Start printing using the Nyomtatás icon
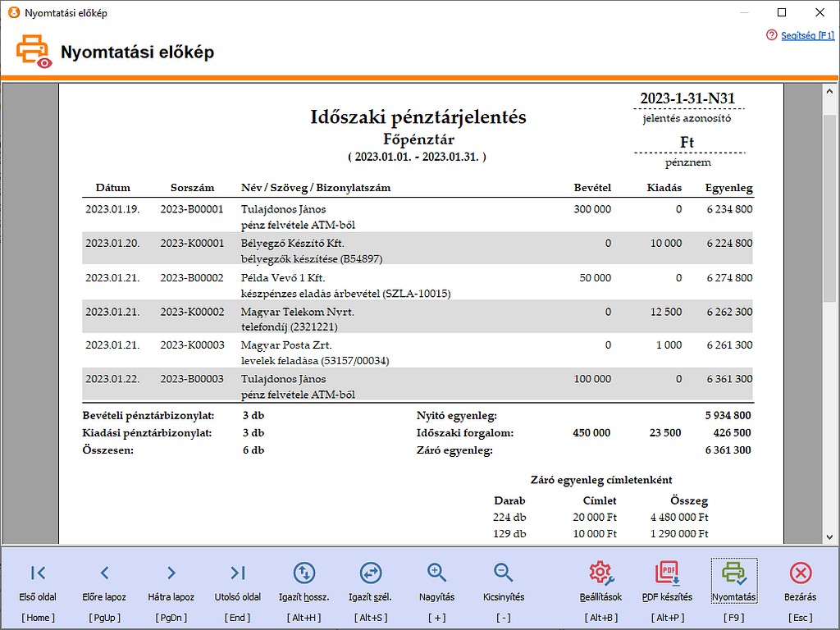Viewport: 840px width, 630px height. click(x=733, y=573)
